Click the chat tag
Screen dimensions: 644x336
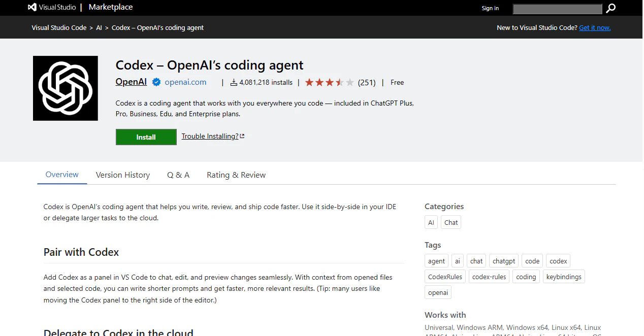(x=476, y=261)
